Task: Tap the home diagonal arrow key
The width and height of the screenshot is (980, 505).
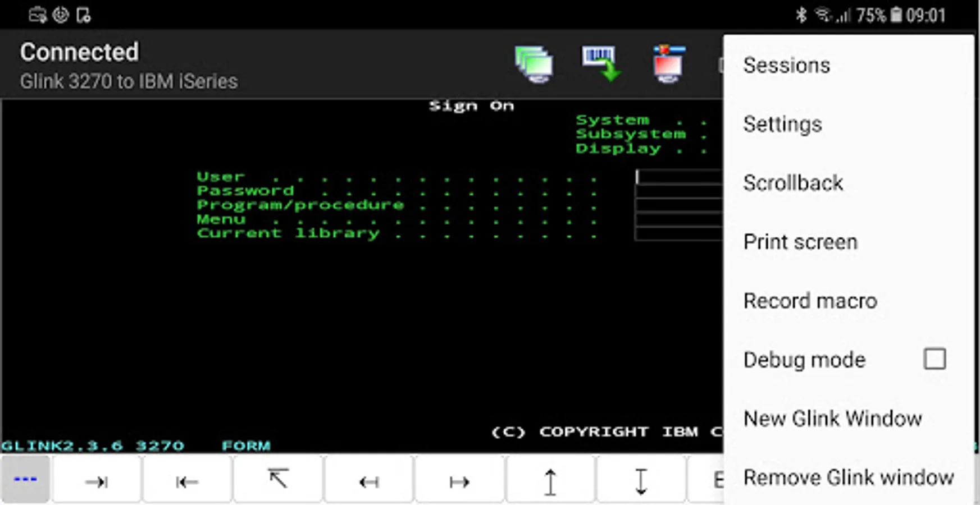Action: point(278,480)
